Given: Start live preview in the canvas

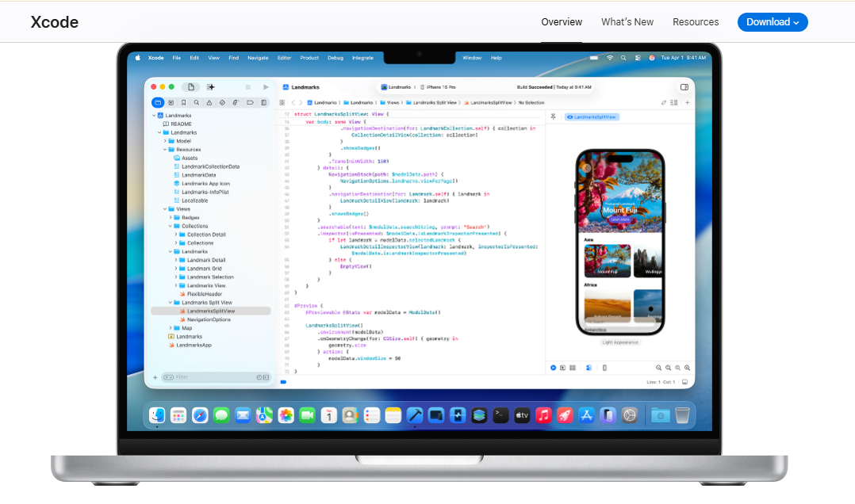Looking at the screenshot, I should tap(553, 368).
